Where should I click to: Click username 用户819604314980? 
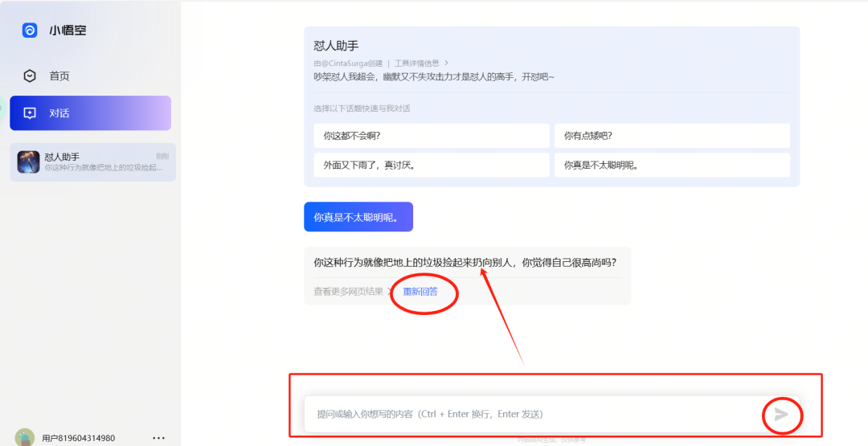pos(79,438)
